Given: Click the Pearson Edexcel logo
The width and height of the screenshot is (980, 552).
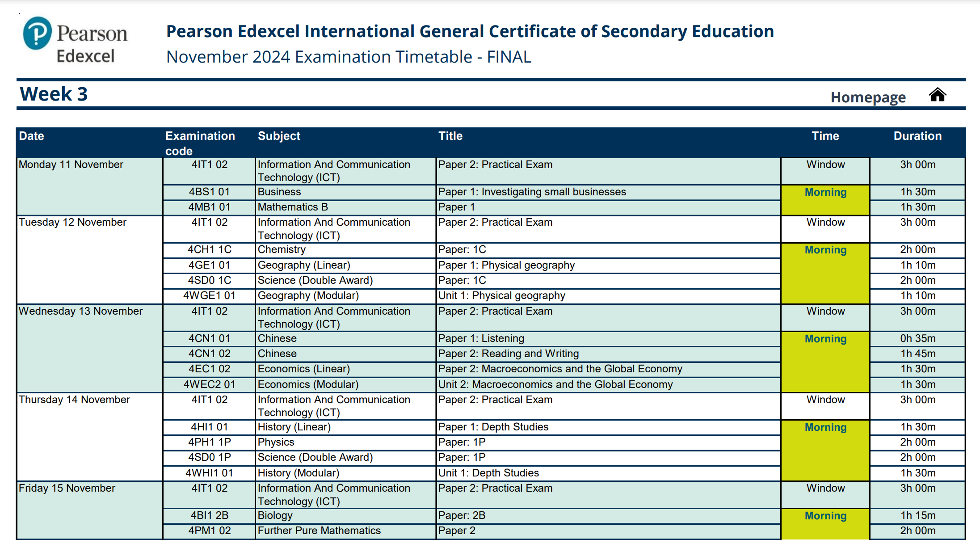Looking at the screenshot, I should (x=75, y=40).
